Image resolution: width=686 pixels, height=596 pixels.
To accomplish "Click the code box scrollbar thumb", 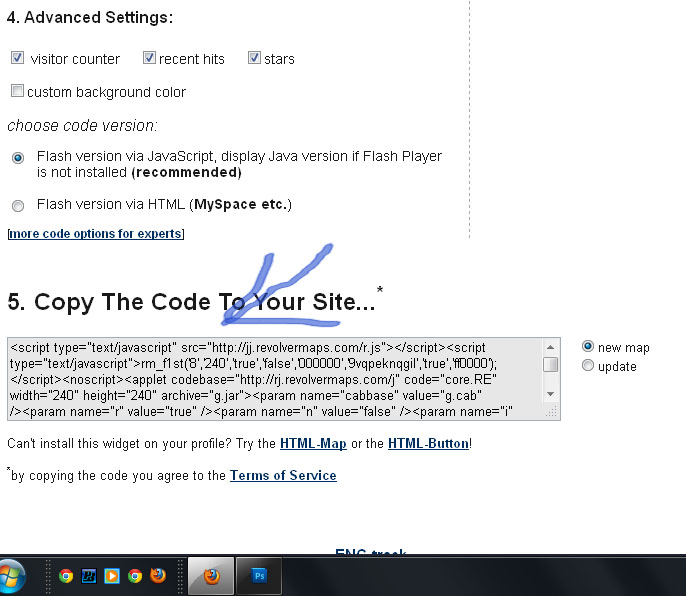I will (550, 365).
